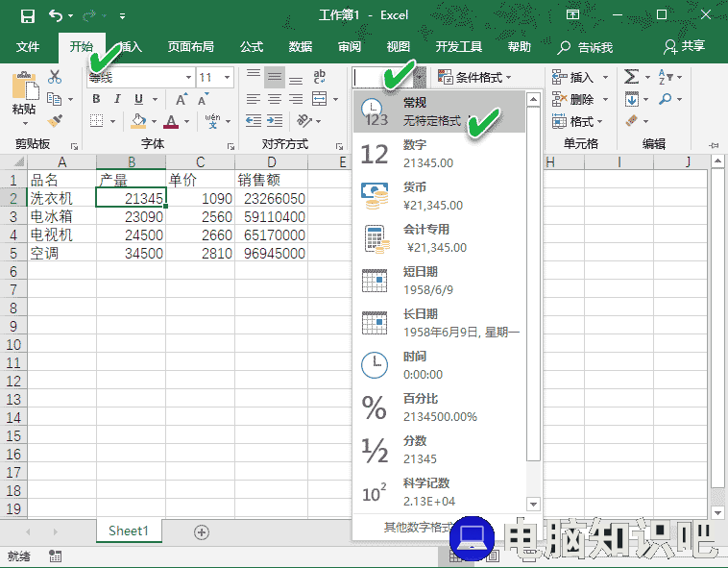Activate the Format Painter brush

tap(55, 121)
